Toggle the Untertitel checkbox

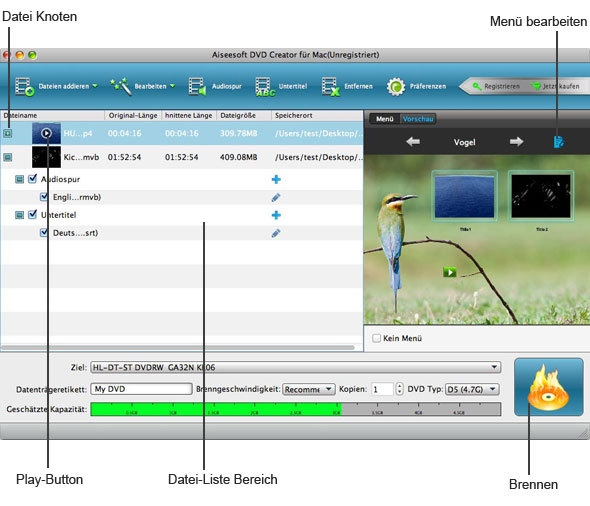pos(33,214)
